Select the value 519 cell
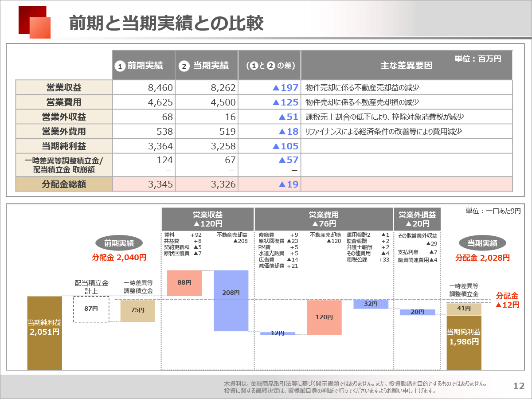The width and height of the screenshot is (532, 399). coord(207,131)
